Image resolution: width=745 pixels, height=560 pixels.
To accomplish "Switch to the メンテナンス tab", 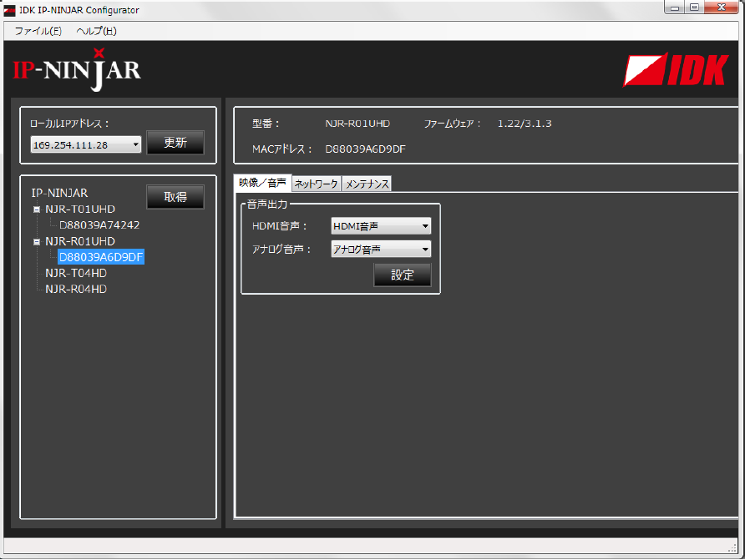I will coord(367,184).
